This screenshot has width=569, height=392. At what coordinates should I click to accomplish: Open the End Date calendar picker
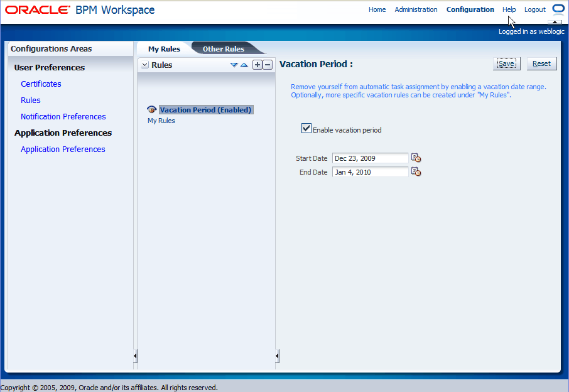click(x=416, y=171)
